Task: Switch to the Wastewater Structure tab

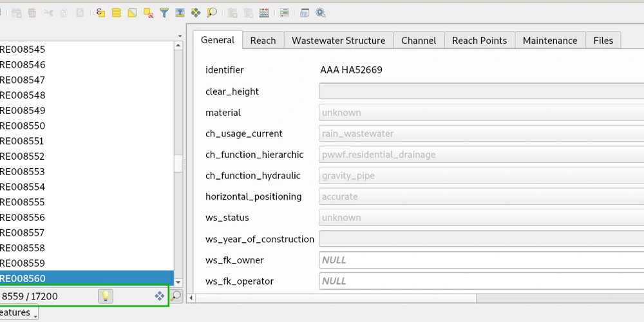Action: click(338, 40)
